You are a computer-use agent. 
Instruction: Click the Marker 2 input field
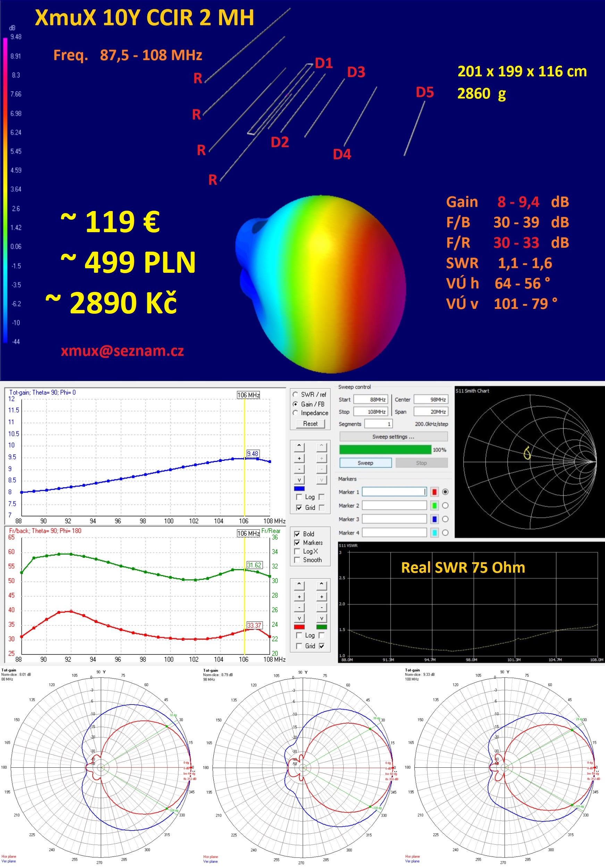pos(394,505)
